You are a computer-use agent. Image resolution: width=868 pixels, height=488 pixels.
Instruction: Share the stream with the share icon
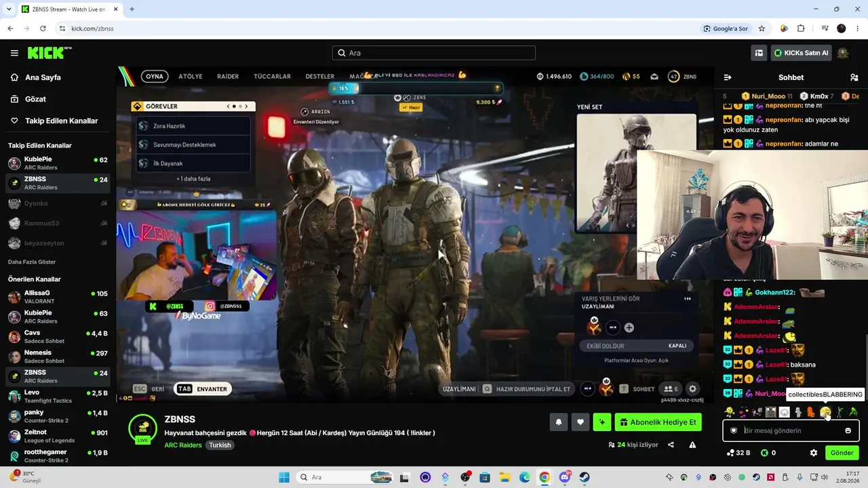point(671,445)
